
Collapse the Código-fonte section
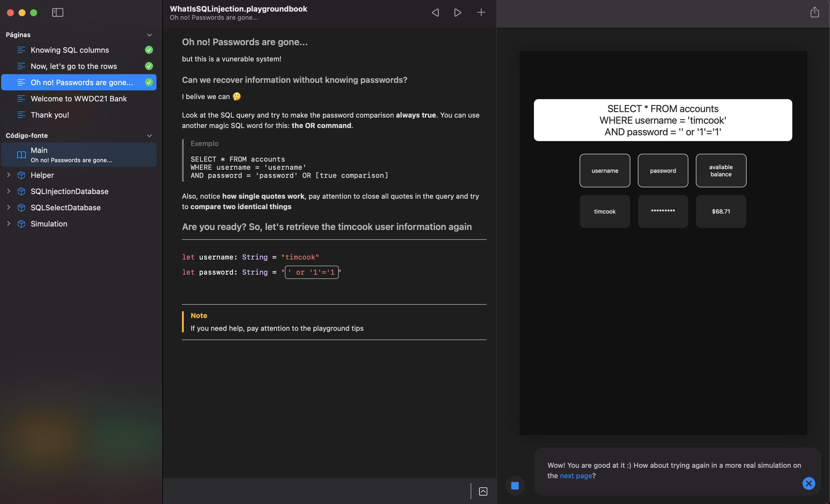tap(149, 136)
